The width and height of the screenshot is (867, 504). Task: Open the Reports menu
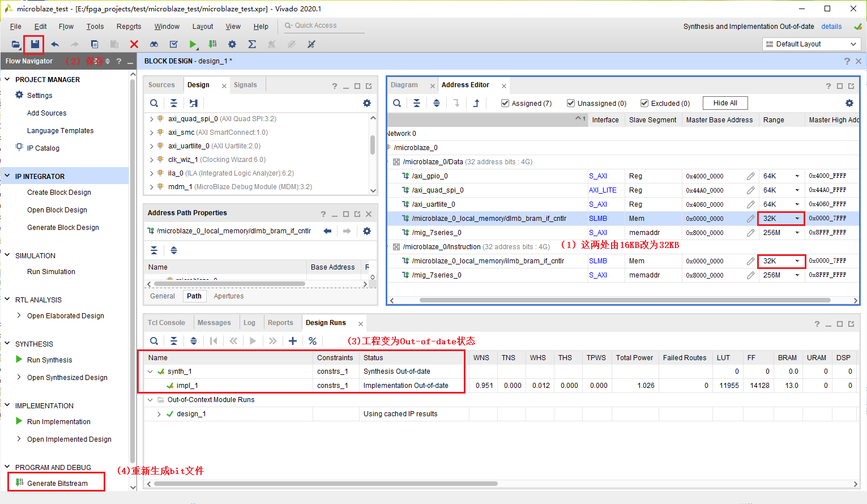click(129, 26)
